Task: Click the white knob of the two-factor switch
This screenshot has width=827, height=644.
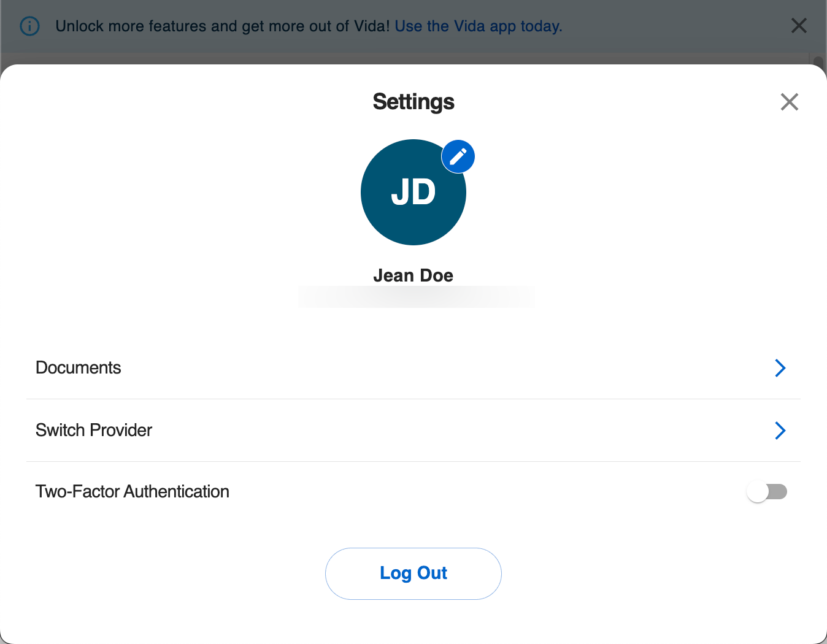Action: tap(758, 492)
